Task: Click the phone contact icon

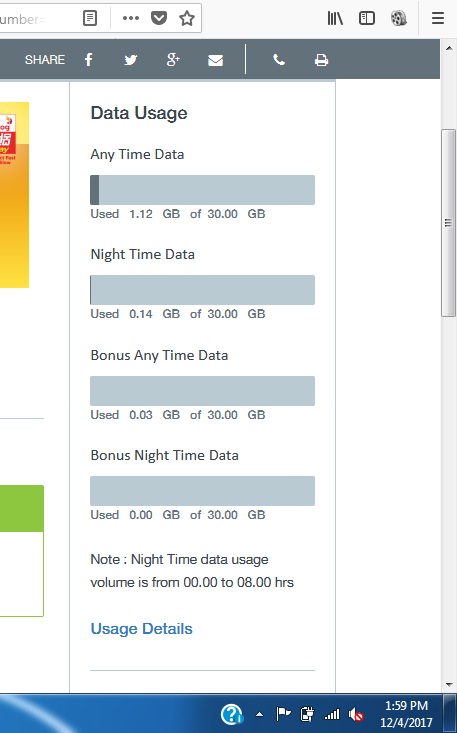Action: click(x=279, y=60)
